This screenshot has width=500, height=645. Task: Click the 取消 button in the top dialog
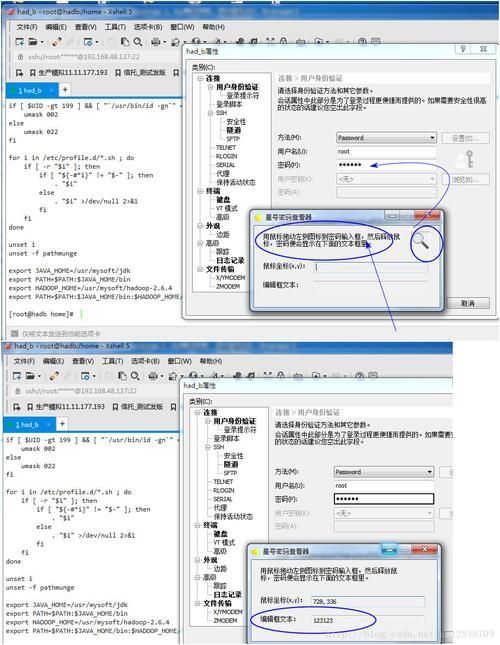coord(468,303)
